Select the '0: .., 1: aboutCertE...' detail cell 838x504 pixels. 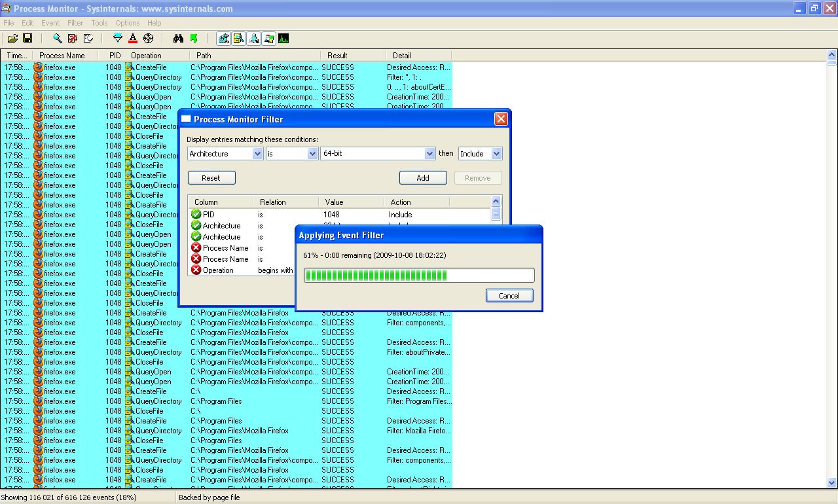coord(419,87)
